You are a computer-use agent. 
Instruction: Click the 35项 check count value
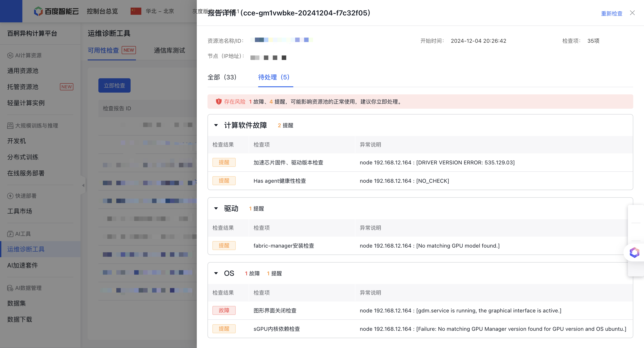click(593, 41)
